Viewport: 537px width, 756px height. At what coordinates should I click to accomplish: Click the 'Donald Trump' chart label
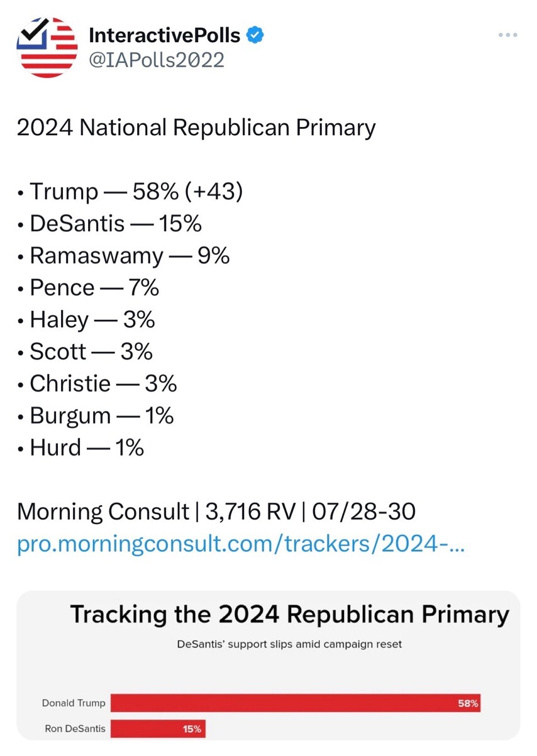pyautogui.click(x=74, y=703)
